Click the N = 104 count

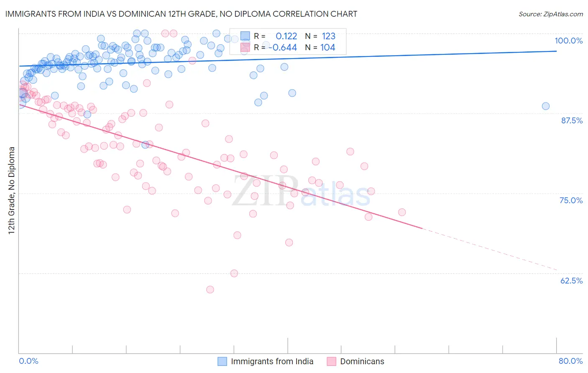pos(320,47)
